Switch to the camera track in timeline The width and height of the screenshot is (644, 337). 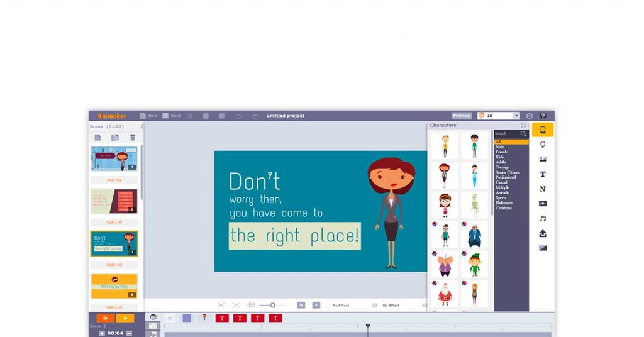153,326
